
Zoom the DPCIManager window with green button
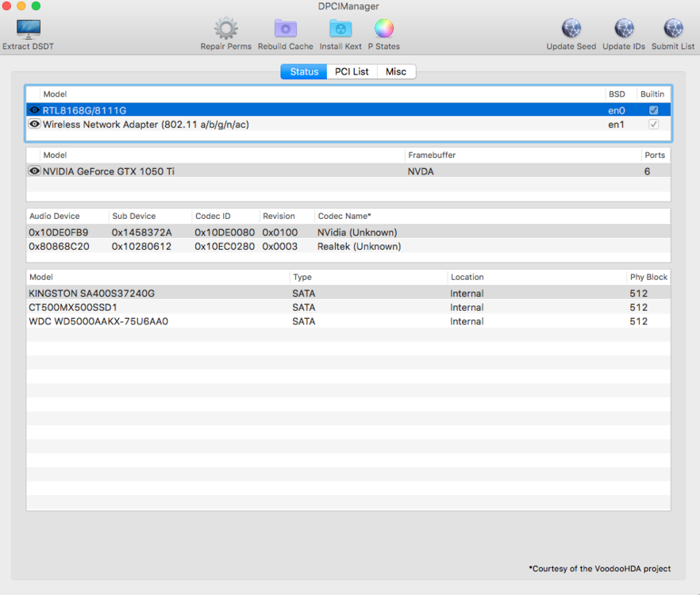[37, 6]
